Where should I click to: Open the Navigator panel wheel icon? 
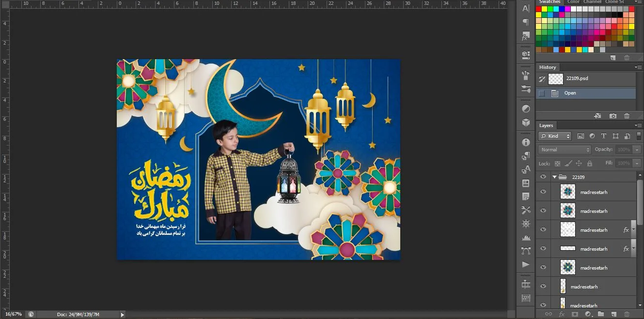[526, 223]
